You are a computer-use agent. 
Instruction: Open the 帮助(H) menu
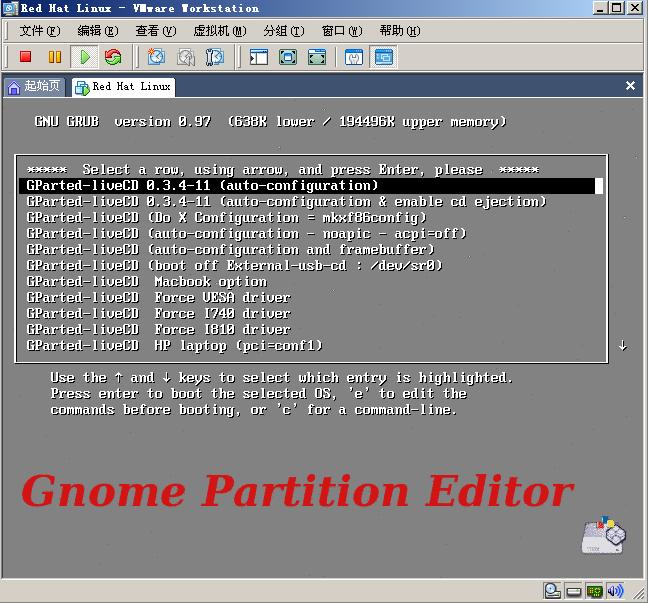click(400, 31)
